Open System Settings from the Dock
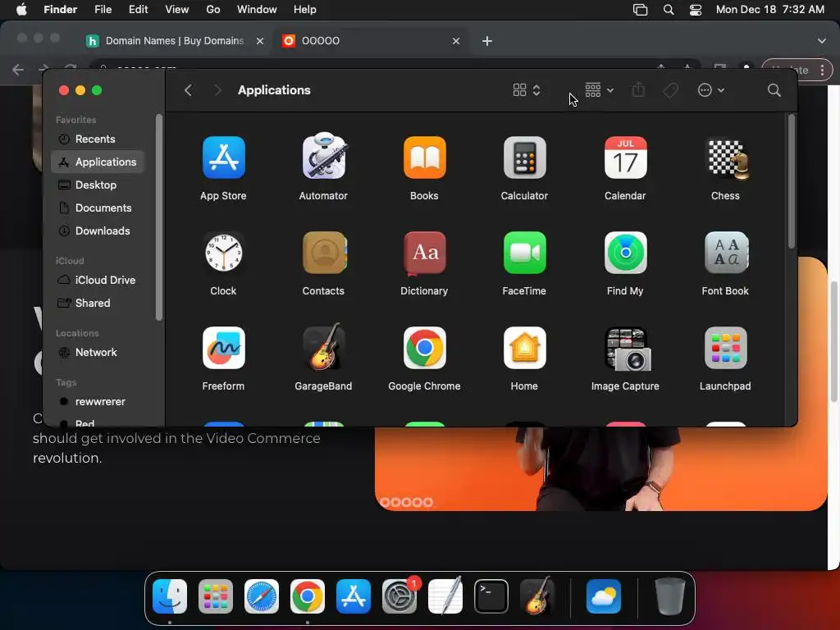This screenshot has width=840, height=630. (x=399, y=596)
